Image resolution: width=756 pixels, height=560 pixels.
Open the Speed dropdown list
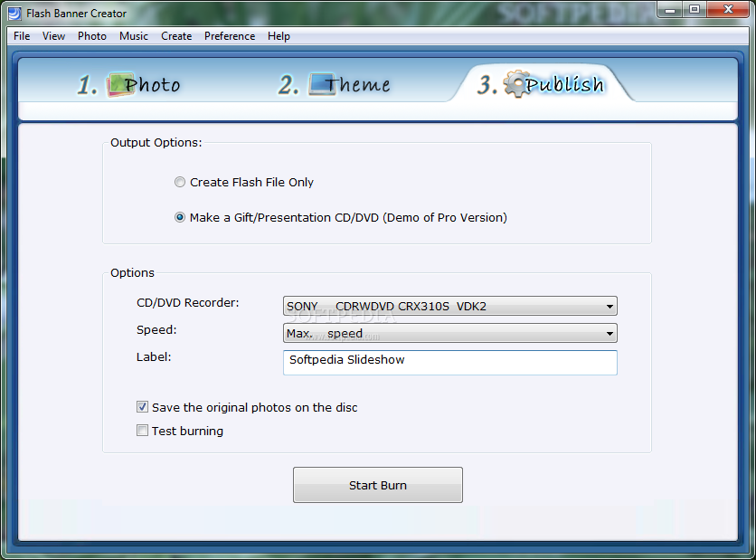point(449,333)
